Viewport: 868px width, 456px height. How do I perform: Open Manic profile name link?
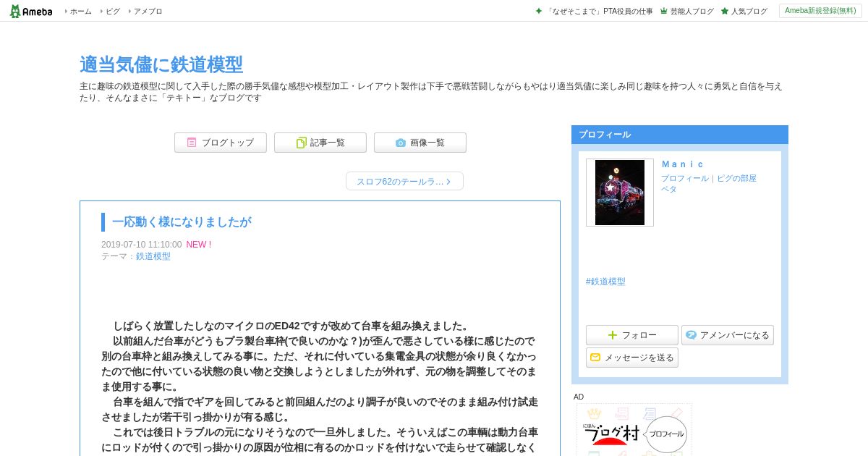[x=683, y=164]
